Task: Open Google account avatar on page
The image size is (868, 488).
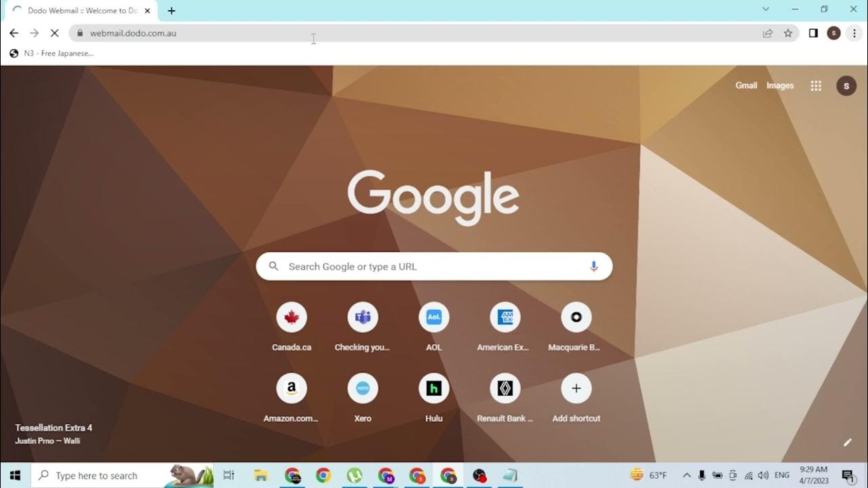Action: tap(846, 86)
